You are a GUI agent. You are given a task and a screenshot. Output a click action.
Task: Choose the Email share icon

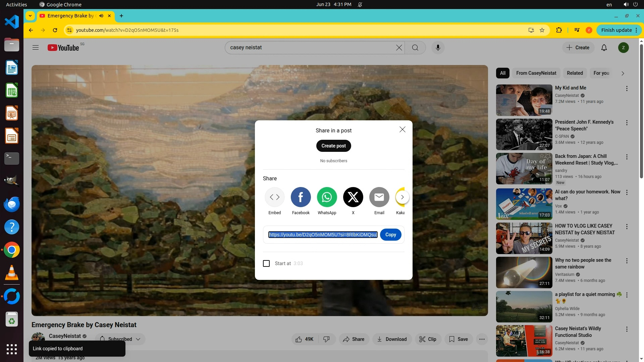pos(379,197)
